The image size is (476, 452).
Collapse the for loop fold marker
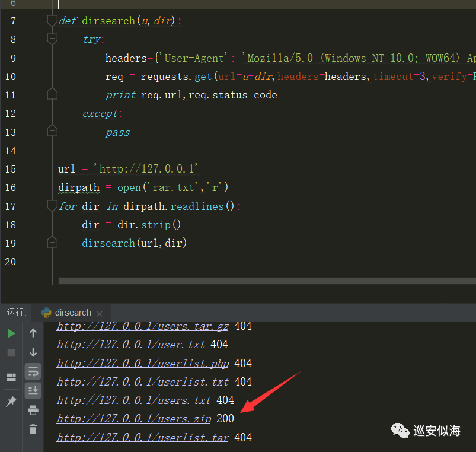point(52,206)
